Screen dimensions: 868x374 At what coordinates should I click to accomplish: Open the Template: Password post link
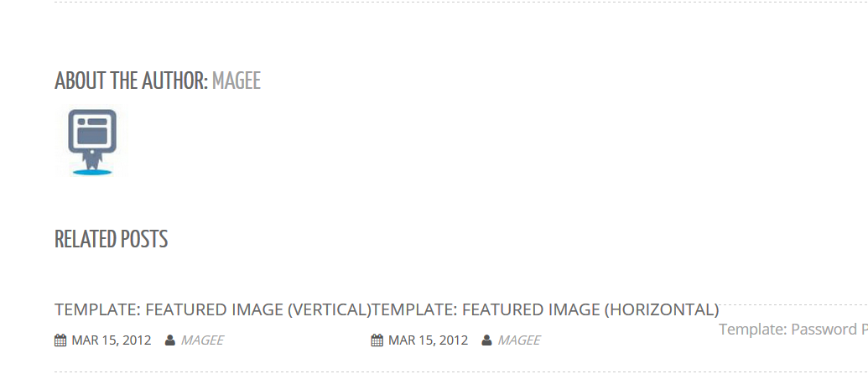(x=793, y=330)
